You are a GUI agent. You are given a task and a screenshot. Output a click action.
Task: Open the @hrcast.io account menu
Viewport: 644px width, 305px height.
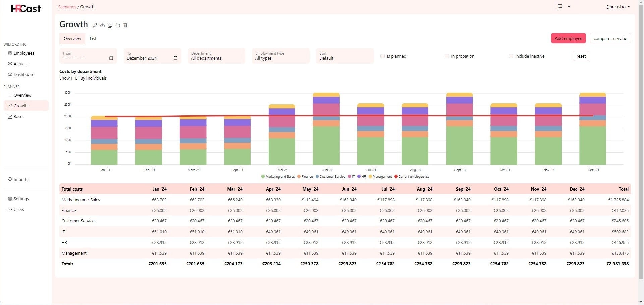[618, 7]
